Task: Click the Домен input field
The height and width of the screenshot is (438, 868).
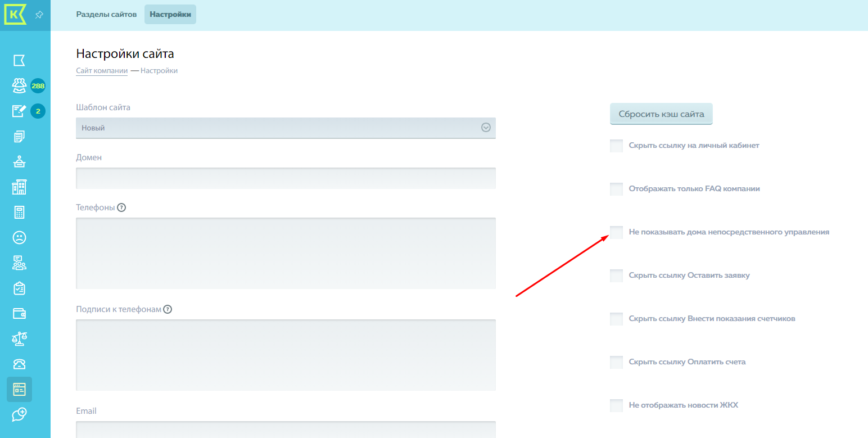Action: pos(286,178)
